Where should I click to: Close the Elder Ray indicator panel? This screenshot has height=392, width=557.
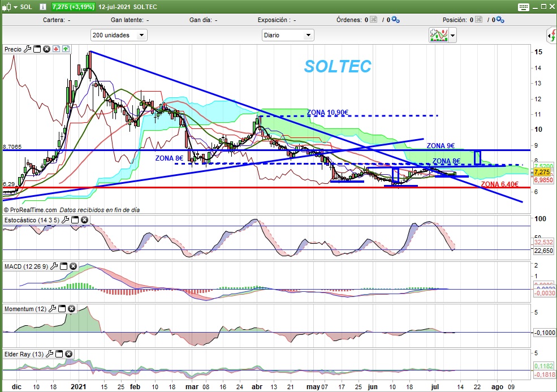point(68,354)
